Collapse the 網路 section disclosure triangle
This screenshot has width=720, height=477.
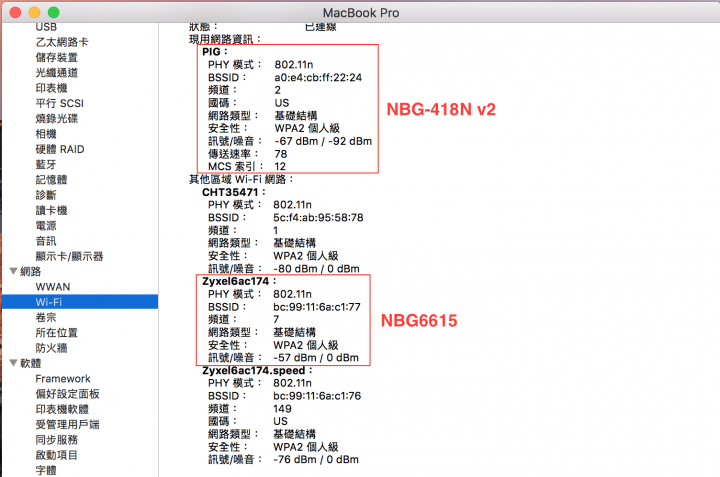14,271
